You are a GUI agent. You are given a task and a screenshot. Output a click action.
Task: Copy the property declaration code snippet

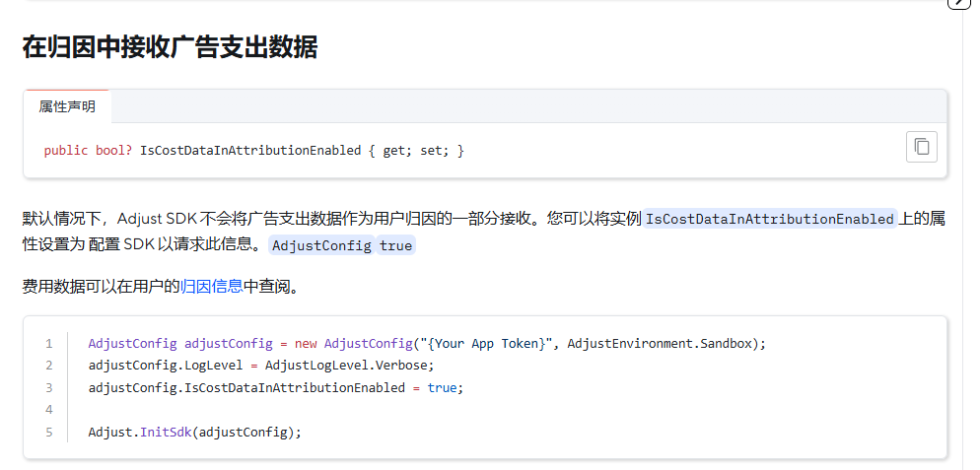(921, 147)
